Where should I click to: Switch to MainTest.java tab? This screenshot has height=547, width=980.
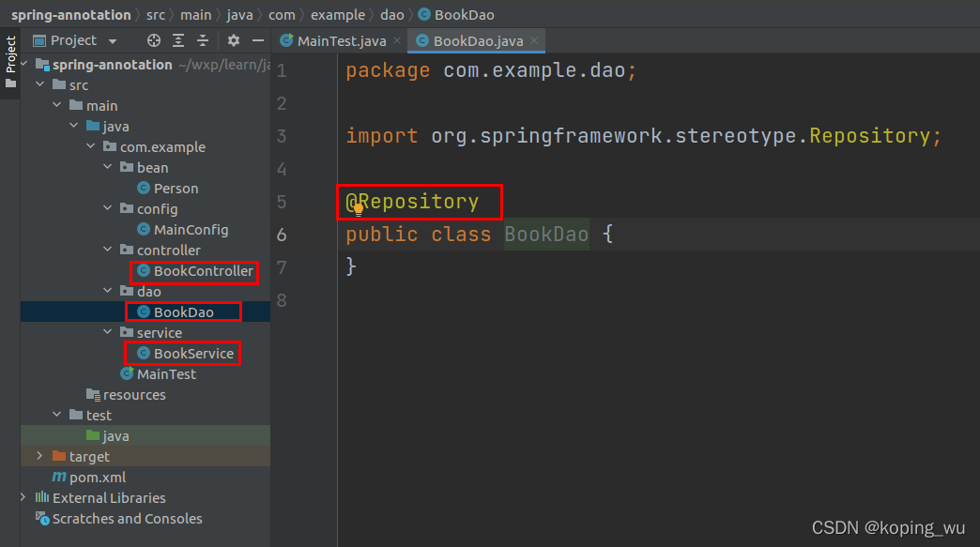coord(342,41)
